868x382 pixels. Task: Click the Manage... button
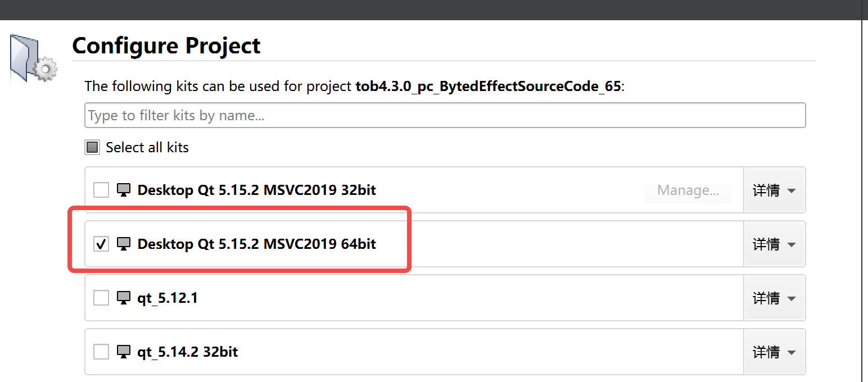click(688, 190)
